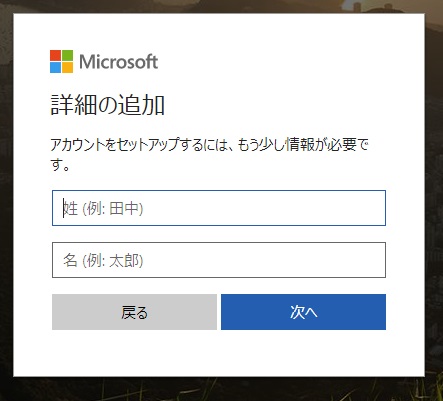Click the text cursor in 姓 field

(x=63, y=208)
